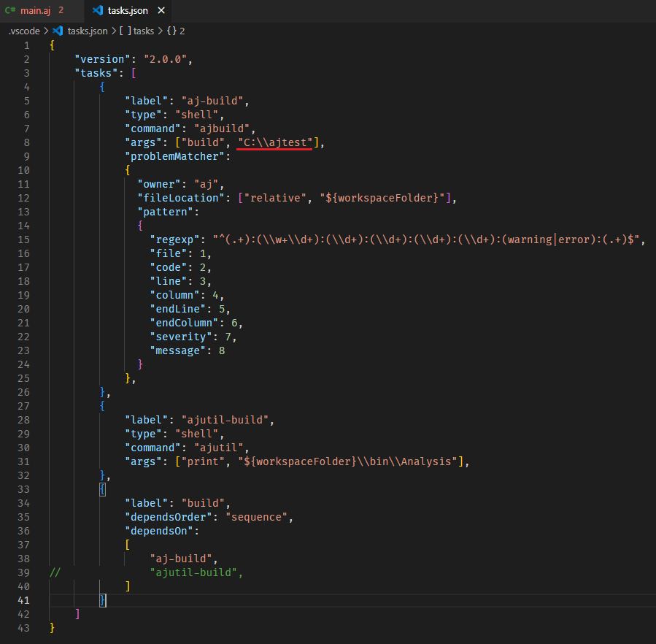Screen dimensions: 656x644
Task: Close the tasks.json tab
Action: (x=160, y=11)
